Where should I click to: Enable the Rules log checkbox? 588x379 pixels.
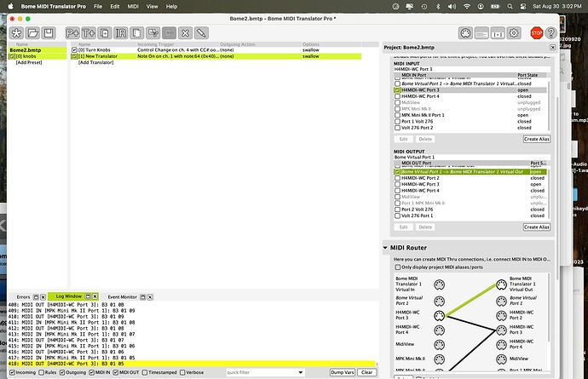click(x=41, y=372)
